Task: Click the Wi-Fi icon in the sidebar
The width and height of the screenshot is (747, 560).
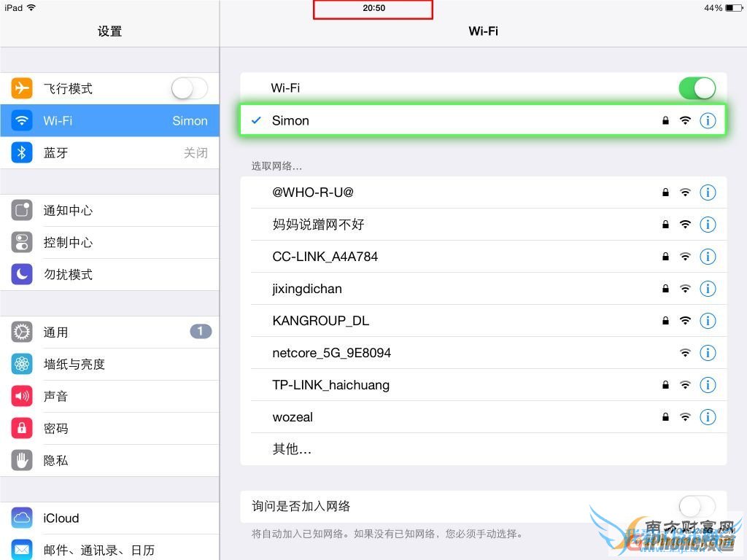Action: (21, 120)
